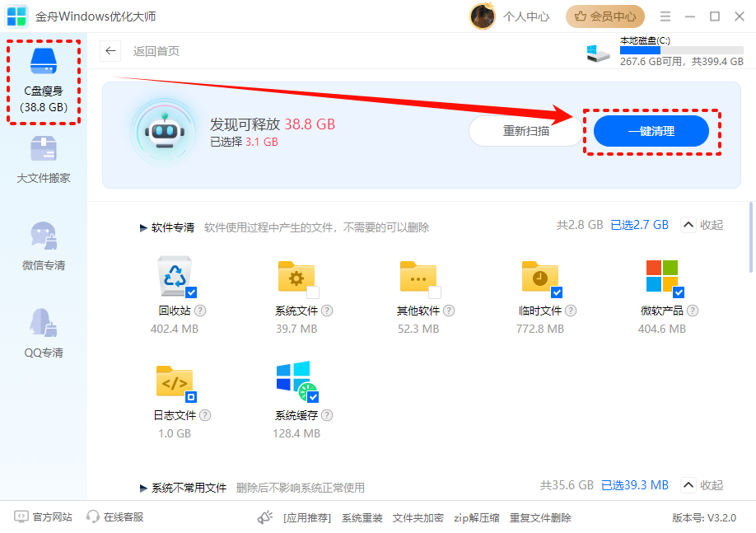Click the 已选择 3.1 GB text
The height and width of the screenshot is (533, 756).
coord(244,142)
